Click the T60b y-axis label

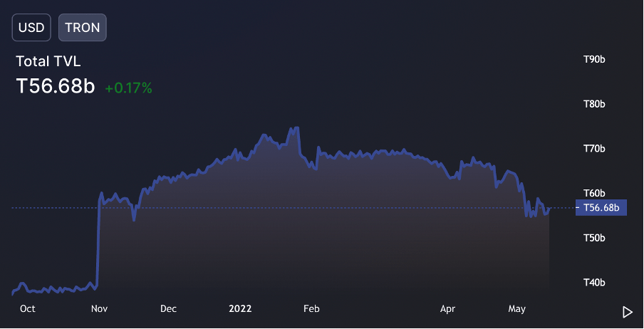click(x=593, y=193)
